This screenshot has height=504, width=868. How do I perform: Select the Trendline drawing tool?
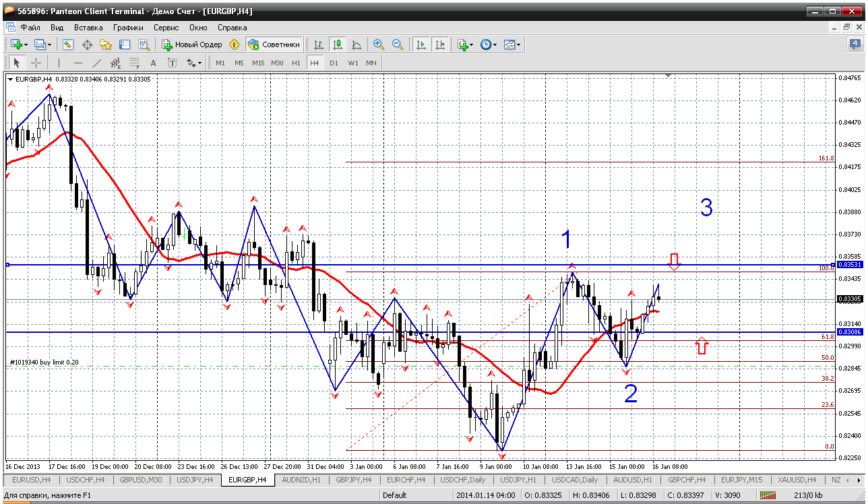[x=96, y=63]
